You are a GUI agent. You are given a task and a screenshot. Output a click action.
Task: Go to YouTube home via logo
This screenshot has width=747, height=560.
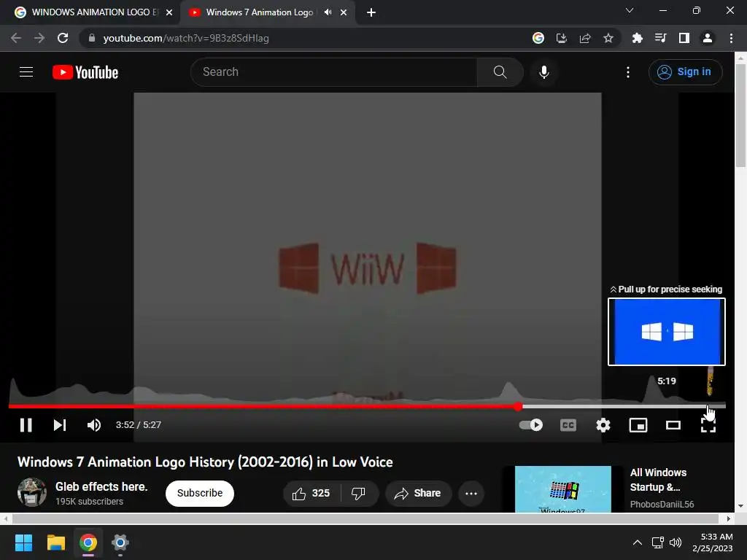(x=85, y=72)
